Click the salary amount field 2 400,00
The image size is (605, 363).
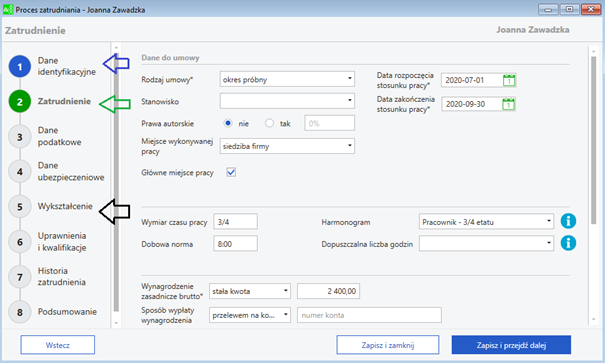(x=328, y=291)
